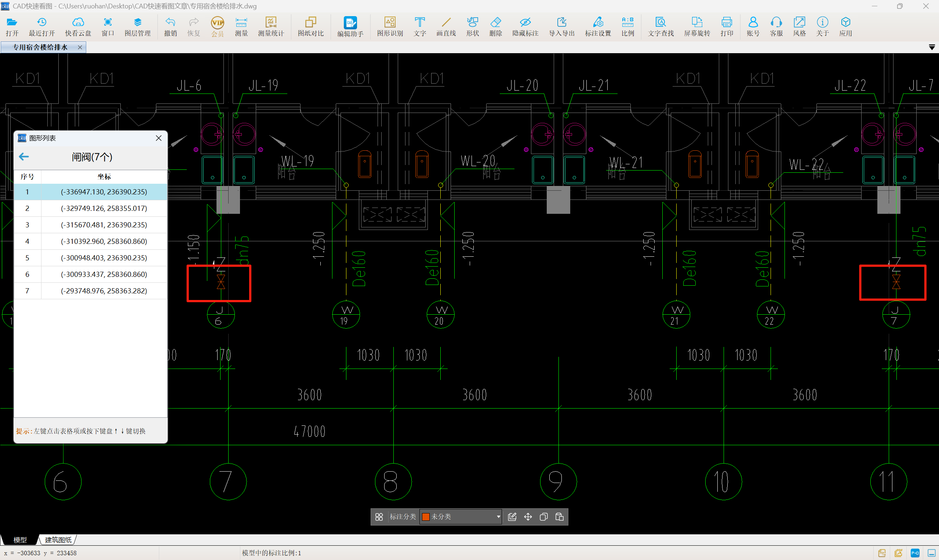Open the 未分类 annotation category dropdown
The image size is (939, 560).
click(x=498, y=517)
